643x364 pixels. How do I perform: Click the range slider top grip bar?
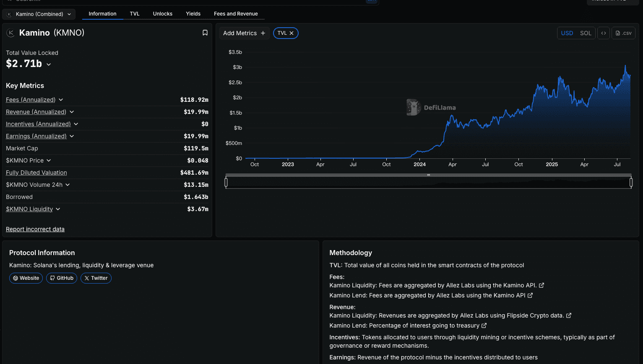coord(428,175)
